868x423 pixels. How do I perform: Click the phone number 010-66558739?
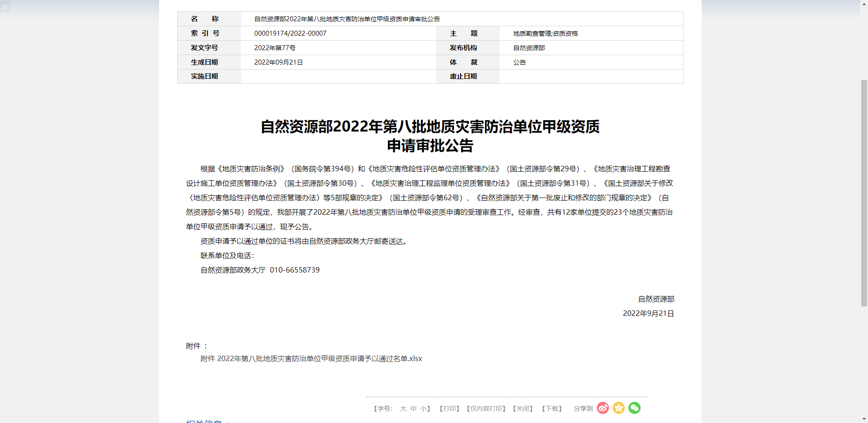(295, 270)
